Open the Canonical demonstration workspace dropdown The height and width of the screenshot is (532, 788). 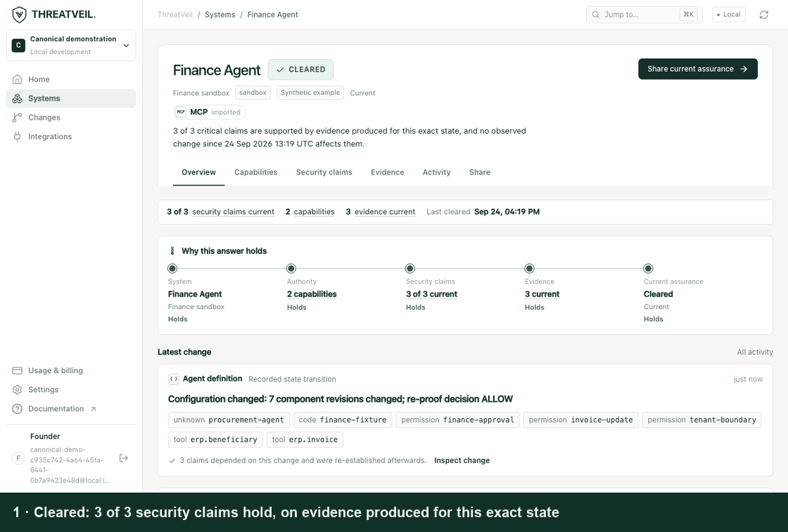[71, 45]
